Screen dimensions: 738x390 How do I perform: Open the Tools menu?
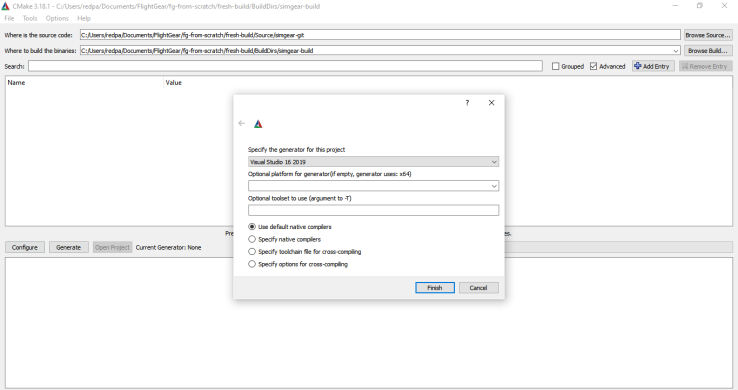click(30, 18)
